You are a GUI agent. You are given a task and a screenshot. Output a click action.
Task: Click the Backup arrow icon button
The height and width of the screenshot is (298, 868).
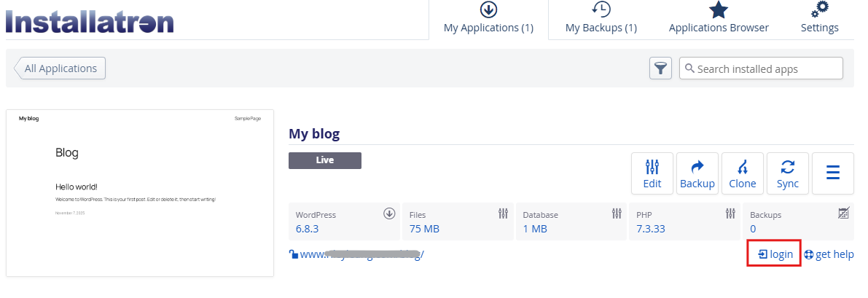(697, 174)
